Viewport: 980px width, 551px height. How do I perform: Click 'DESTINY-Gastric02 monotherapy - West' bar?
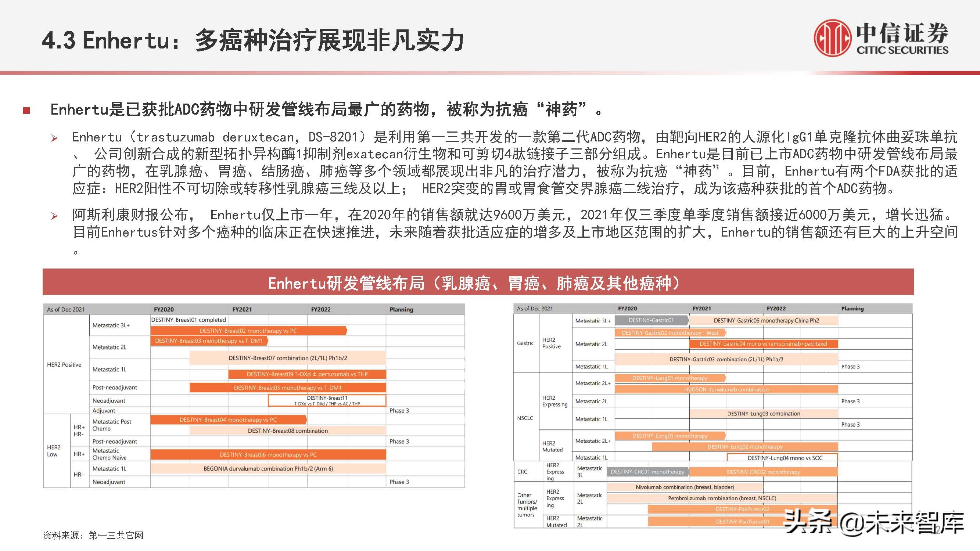[670, 333]
